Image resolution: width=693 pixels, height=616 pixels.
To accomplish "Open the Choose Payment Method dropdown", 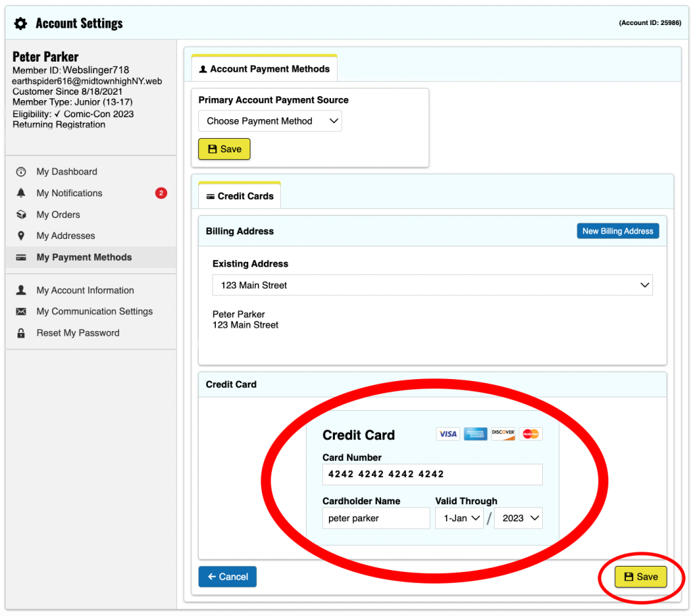I will point(270,121).
